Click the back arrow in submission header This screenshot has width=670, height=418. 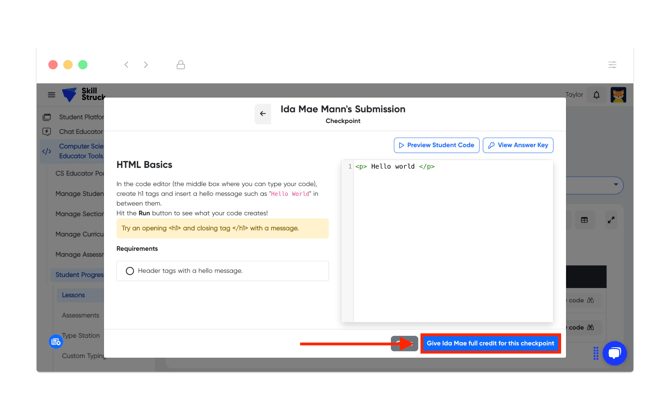tap(263, 114)
